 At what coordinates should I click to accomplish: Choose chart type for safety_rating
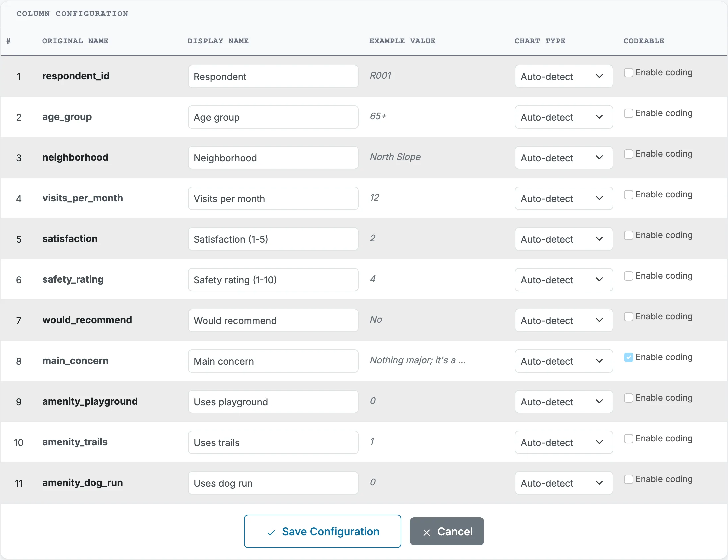pos(564,280)
